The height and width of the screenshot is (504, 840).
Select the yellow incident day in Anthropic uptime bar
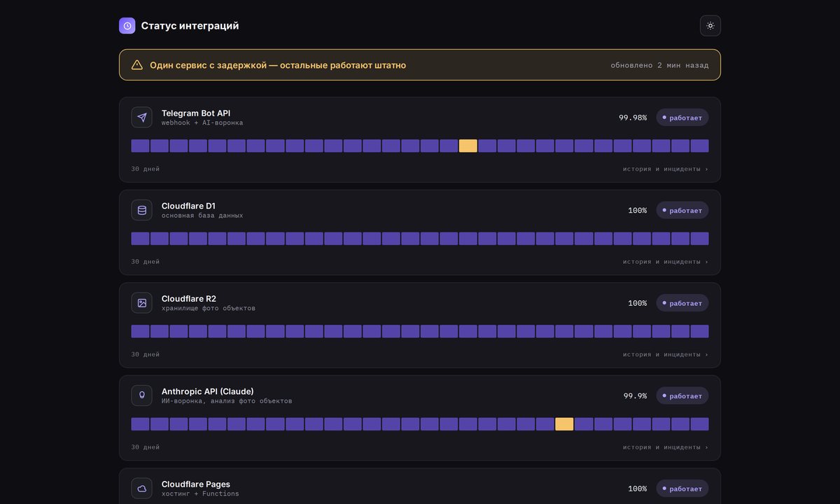coord(564,424)
